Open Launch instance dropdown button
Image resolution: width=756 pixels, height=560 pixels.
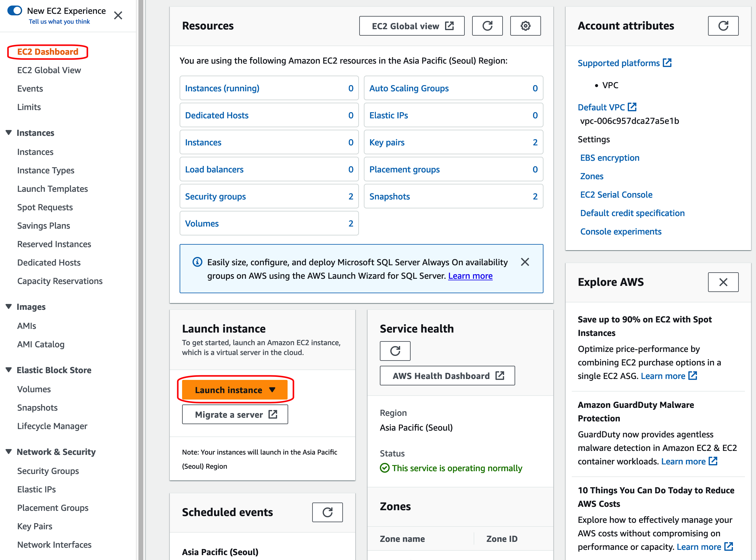235,390
